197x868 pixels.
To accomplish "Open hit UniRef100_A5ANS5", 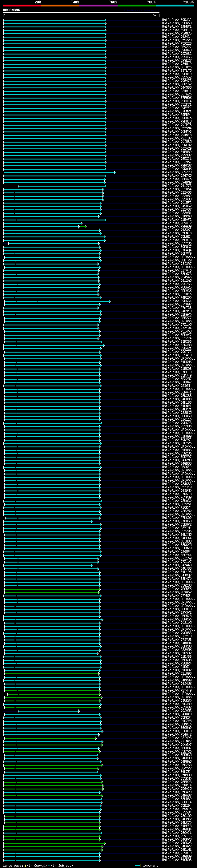I will (177, 33).
